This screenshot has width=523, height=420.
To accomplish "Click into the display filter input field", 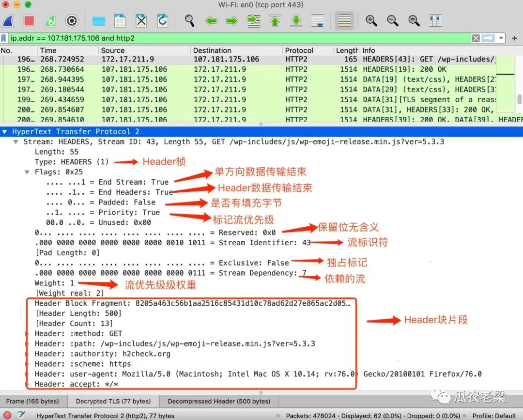I will tap(239, 38).
